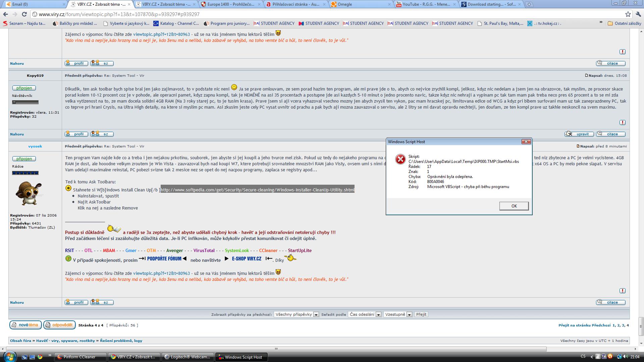
Task: Switch to Europe 1400 tab
Action: 231,4
